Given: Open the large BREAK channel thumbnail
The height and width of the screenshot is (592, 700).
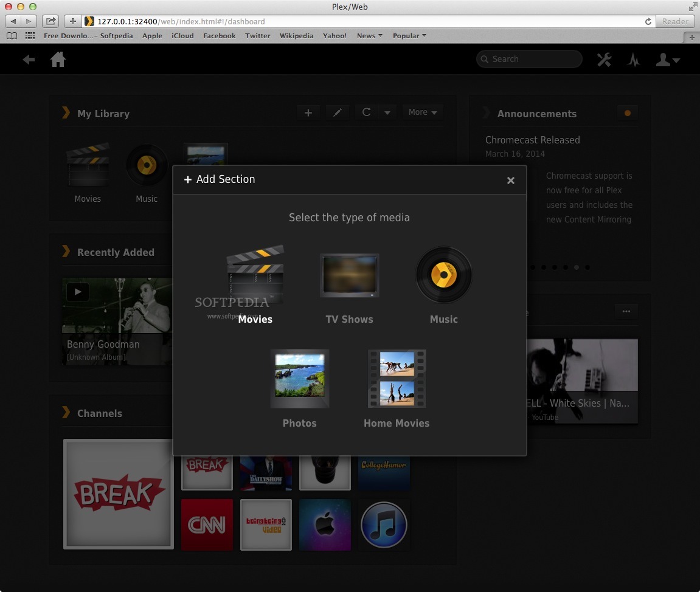Looking at the screenshot, I should click(119, 494).
